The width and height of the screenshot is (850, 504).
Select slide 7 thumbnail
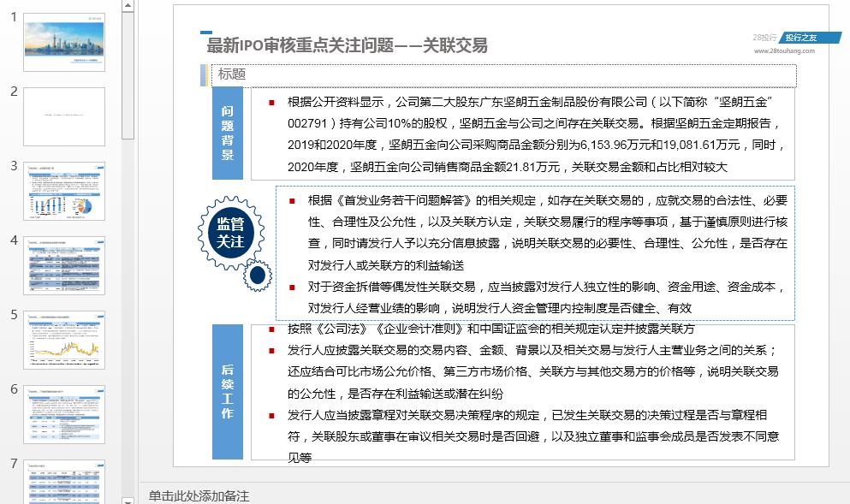[64, 481]
